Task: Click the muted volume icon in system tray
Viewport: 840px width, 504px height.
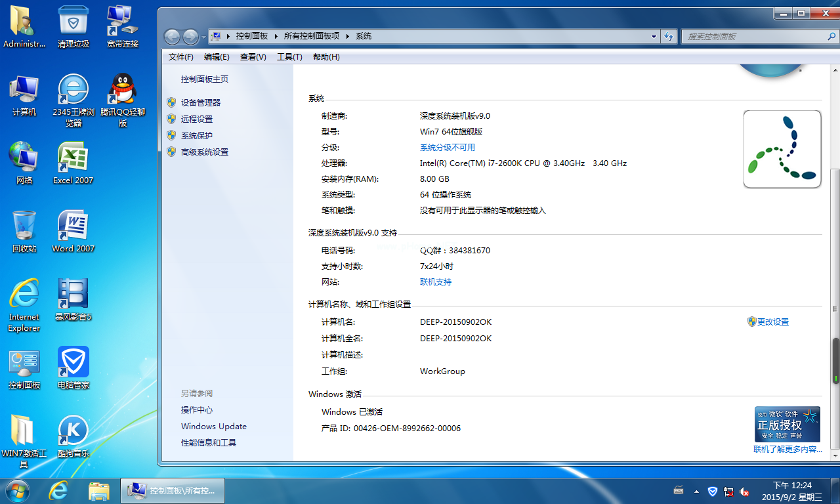Action: [744, 491]
